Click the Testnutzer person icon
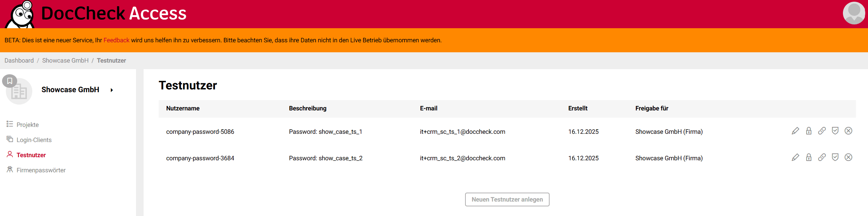Viewport: 868px width, 216px height. (x=10, y=154)
